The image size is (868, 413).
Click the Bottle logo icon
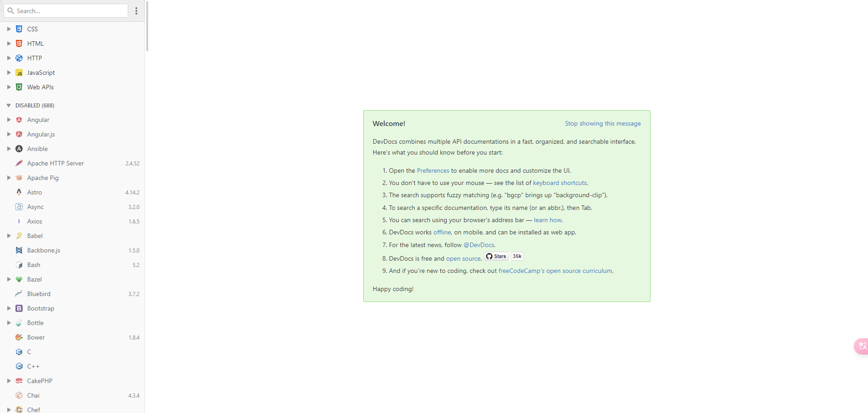point(19,323)
